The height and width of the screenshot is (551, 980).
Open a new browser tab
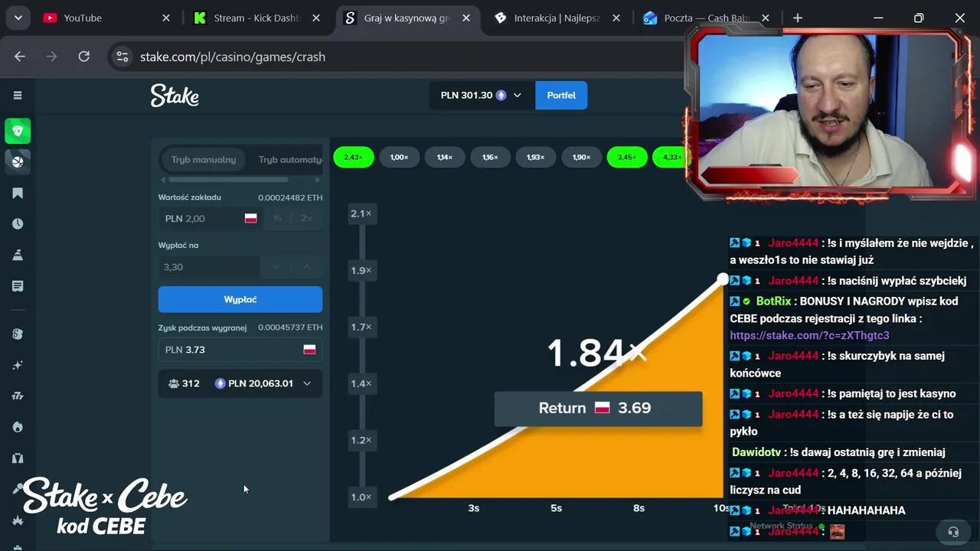[798, 18]
